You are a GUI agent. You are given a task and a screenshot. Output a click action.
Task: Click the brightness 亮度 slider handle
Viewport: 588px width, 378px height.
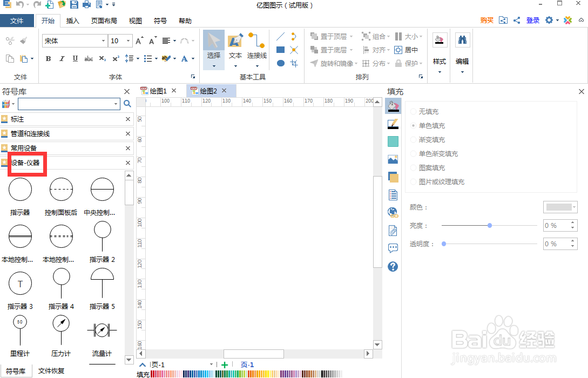click(x=490, y=225)
